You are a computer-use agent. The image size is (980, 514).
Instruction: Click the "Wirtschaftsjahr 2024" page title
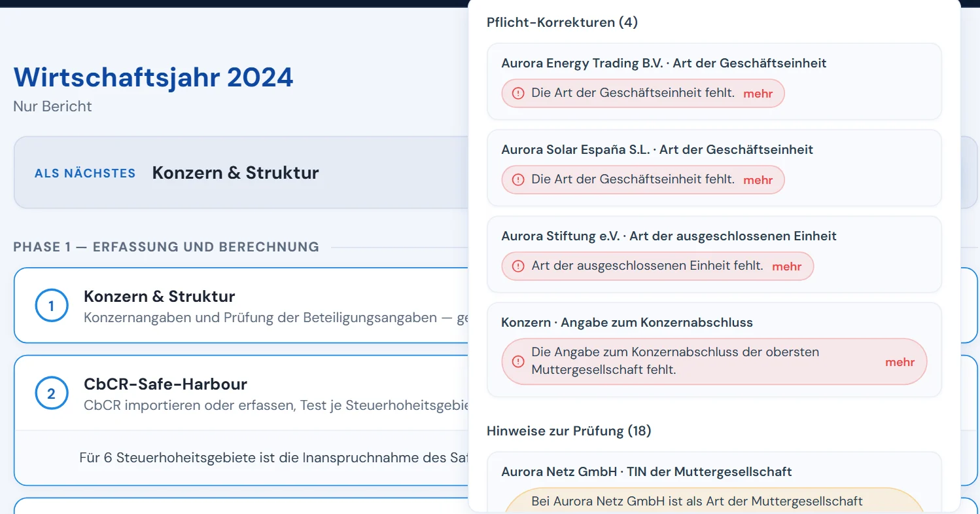[x=154, y=77]
